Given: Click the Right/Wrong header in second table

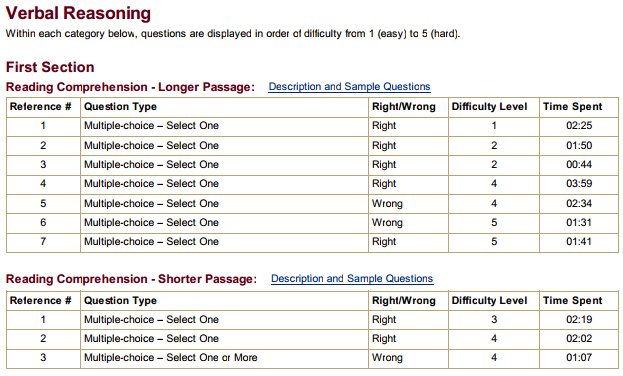Looking at the screenshot, I should point(404,300).
